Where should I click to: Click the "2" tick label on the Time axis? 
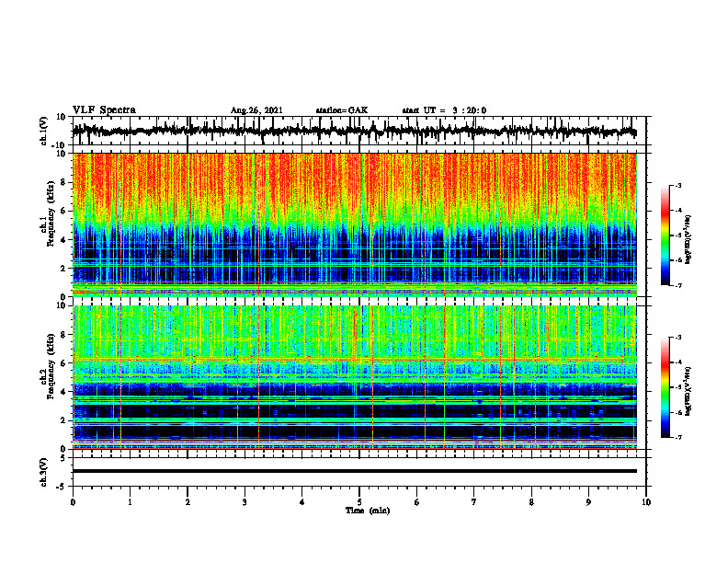click(x=188, y=502)
